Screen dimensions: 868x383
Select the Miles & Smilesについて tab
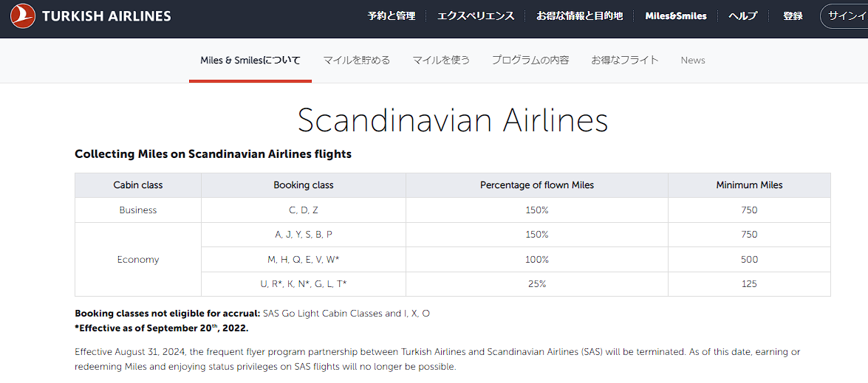[x=250, y=61]
